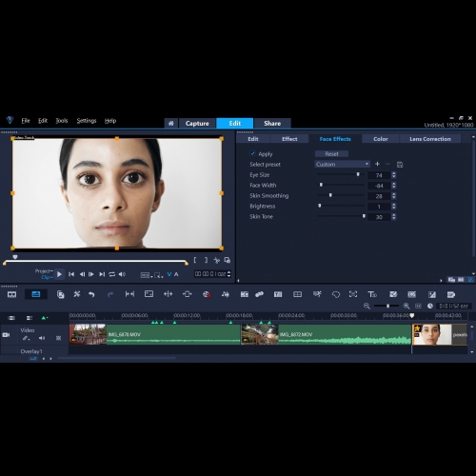The image size is (476, 476).
Task: Click the Reset button
Action: click(x=331, y=153)
